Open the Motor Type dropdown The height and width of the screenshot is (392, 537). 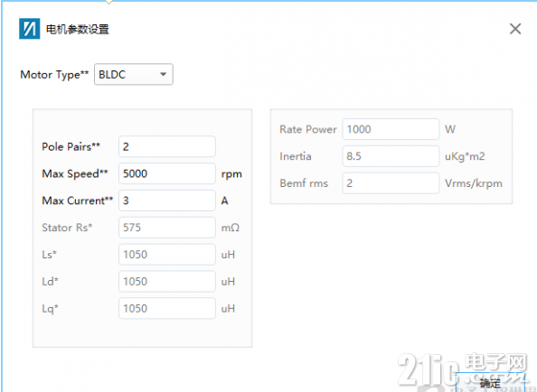tap(134, 74)
